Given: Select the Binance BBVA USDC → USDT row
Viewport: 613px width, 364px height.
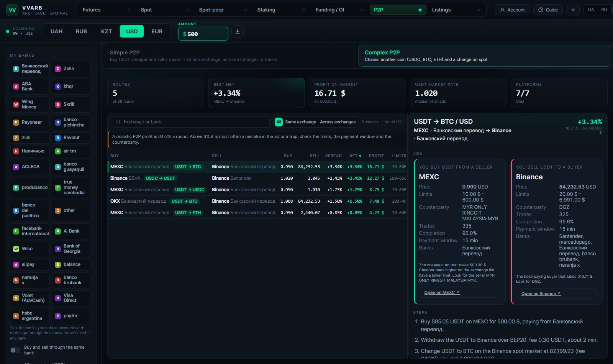Looking at the screenshot, I should tap(257, 179).
